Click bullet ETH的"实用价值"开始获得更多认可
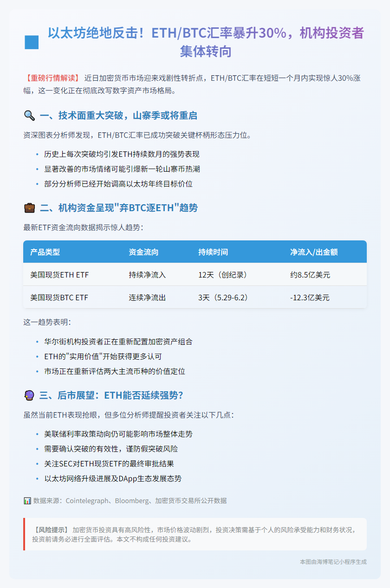The width and height of the screenshot is (390, 588). point(103,356)
